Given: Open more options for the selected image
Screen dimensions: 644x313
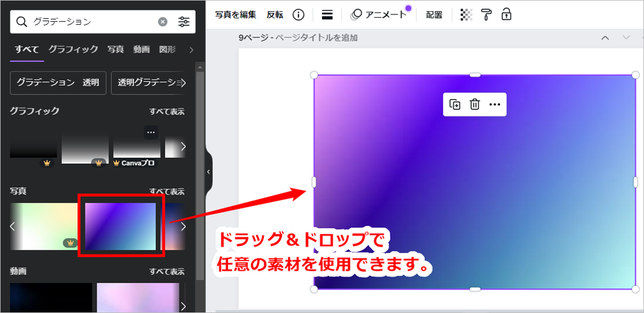Looking at the screenshot, I should pos(495,105).
